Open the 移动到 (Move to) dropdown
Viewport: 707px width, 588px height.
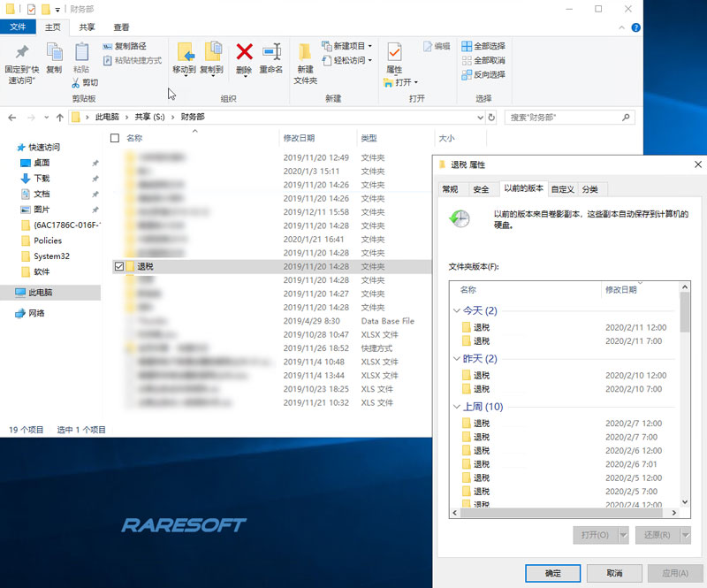(x=184, y=70)
